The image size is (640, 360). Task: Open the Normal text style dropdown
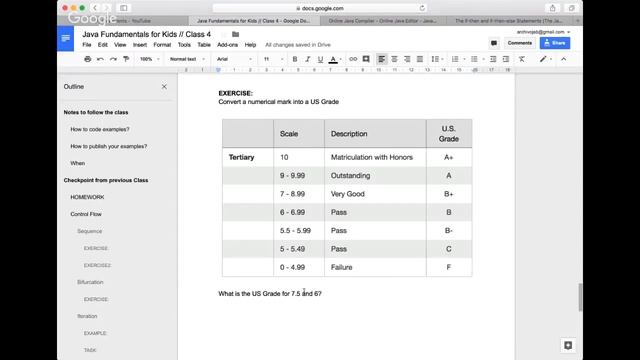tap(187, 59)
